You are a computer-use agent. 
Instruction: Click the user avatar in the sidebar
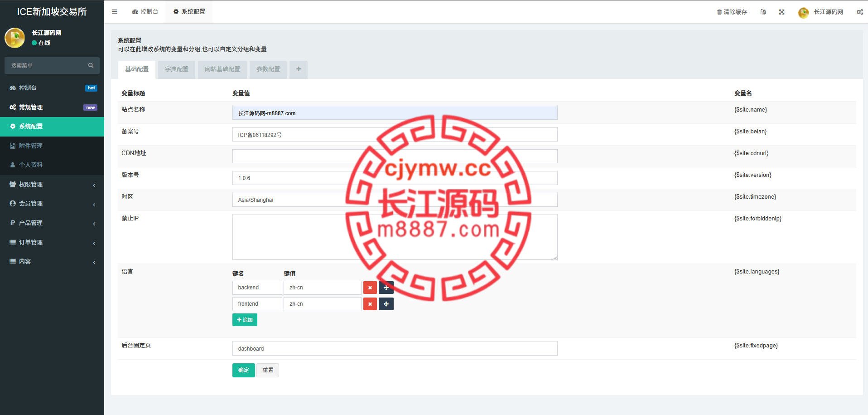[x=14, y=38]
